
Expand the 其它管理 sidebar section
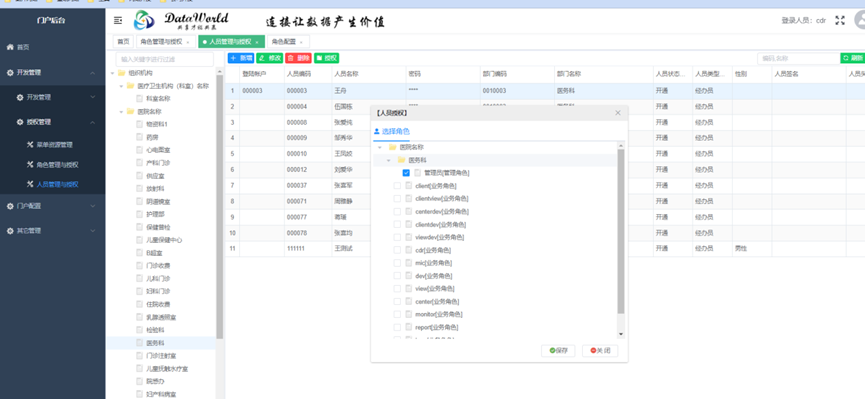(x=93, y=231)
